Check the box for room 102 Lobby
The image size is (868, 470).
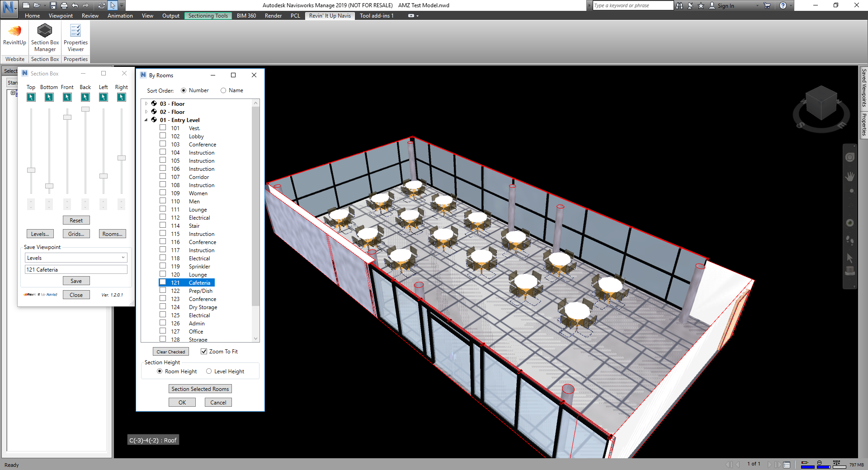pyautogui.click(x=163, y=136)
